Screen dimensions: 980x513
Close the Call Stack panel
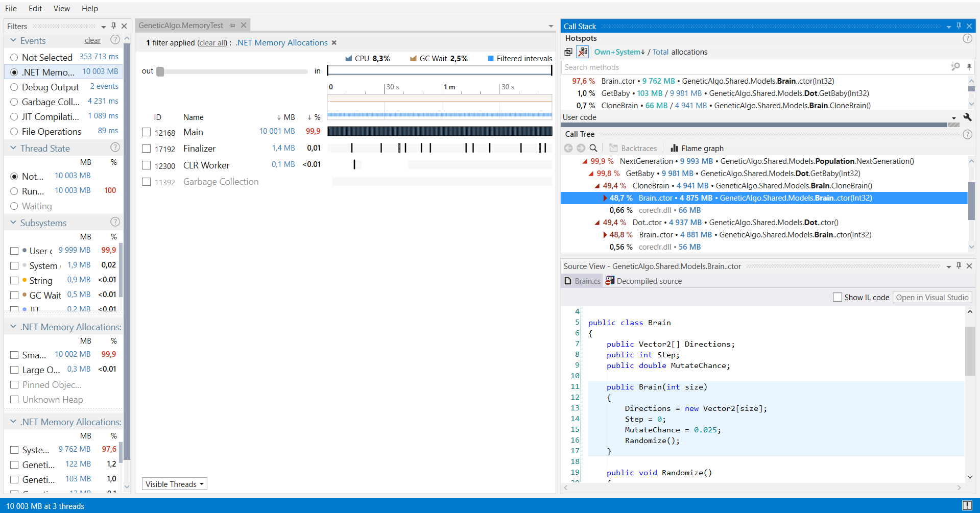click(969, 26)
